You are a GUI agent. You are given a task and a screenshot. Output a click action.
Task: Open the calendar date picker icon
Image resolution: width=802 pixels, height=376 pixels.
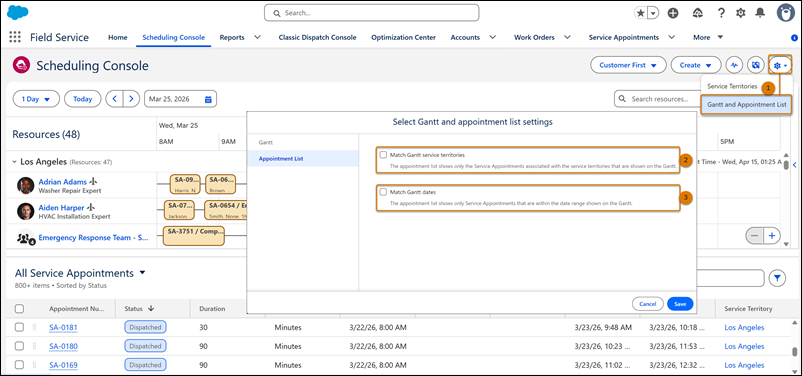208,99
